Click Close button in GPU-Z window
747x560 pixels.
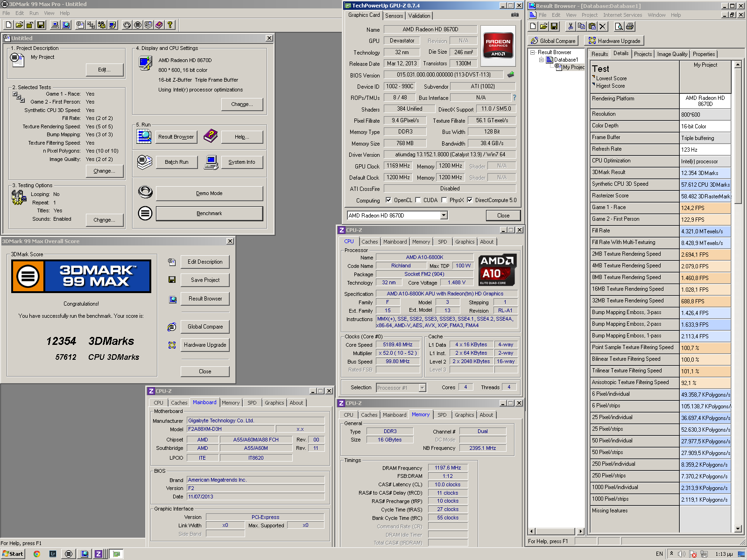pyautogui.click(x=503, y=216)
